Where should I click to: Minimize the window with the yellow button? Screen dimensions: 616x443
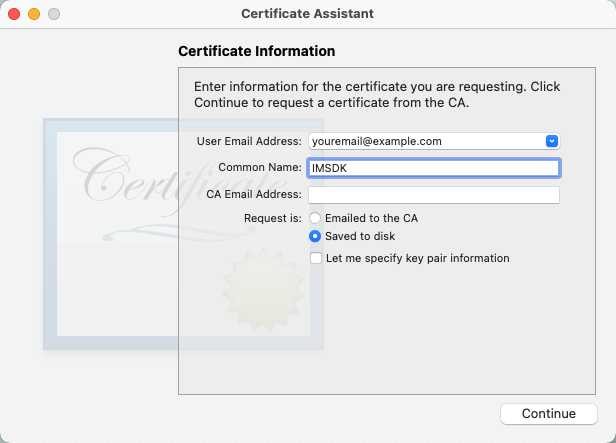34,14
